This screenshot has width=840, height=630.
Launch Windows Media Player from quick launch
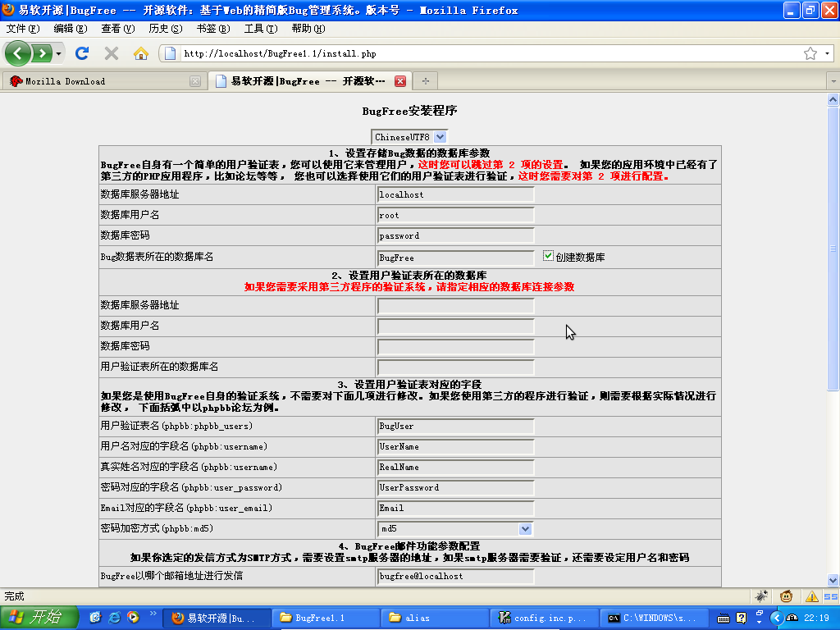[x=133, y=618]
